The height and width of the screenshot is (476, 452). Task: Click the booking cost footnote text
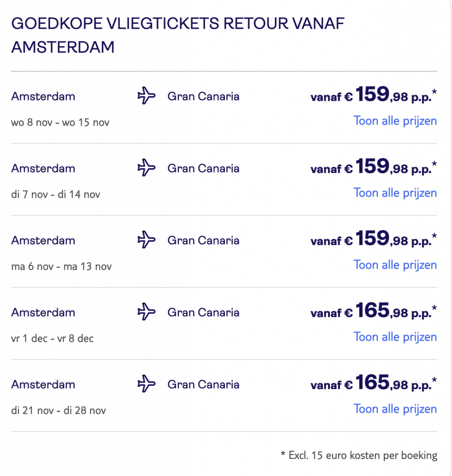click(359, 455)
